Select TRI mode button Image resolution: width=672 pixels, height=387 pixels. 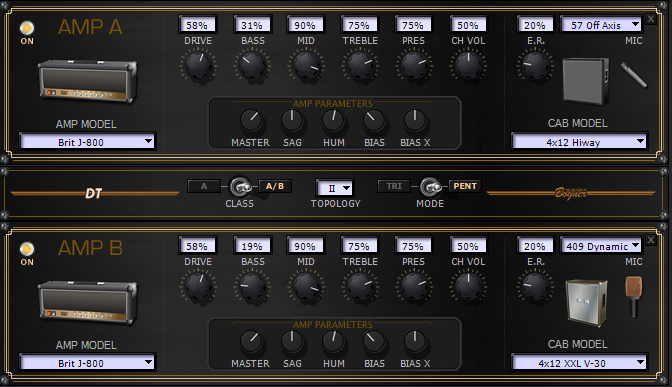click(x=394, y=186)
